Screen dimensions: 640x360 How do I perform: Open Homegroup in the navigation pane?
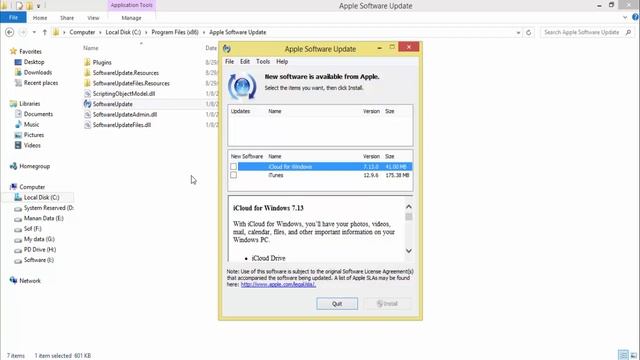click(34, 166)
